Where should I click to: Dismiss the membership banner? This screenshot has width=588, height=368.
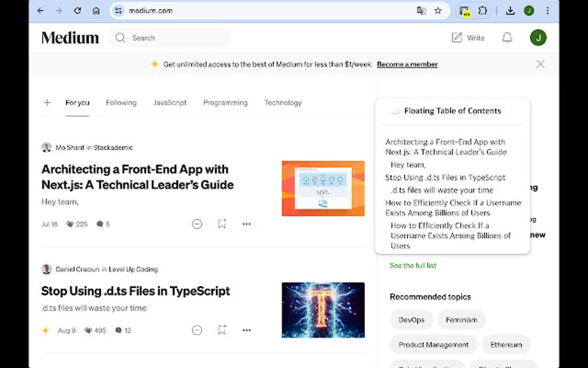(540, 64)
